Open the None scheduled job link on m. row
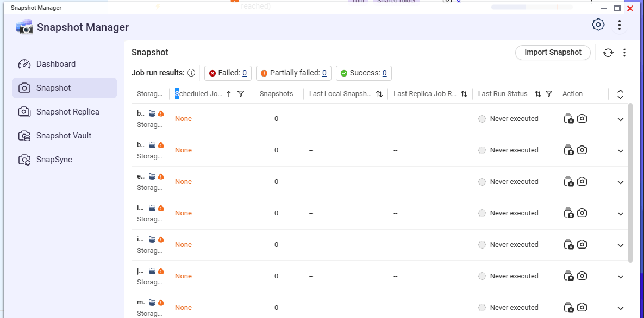Image resolution: width=644 pixels, height=318 pixels. point(183,308)
